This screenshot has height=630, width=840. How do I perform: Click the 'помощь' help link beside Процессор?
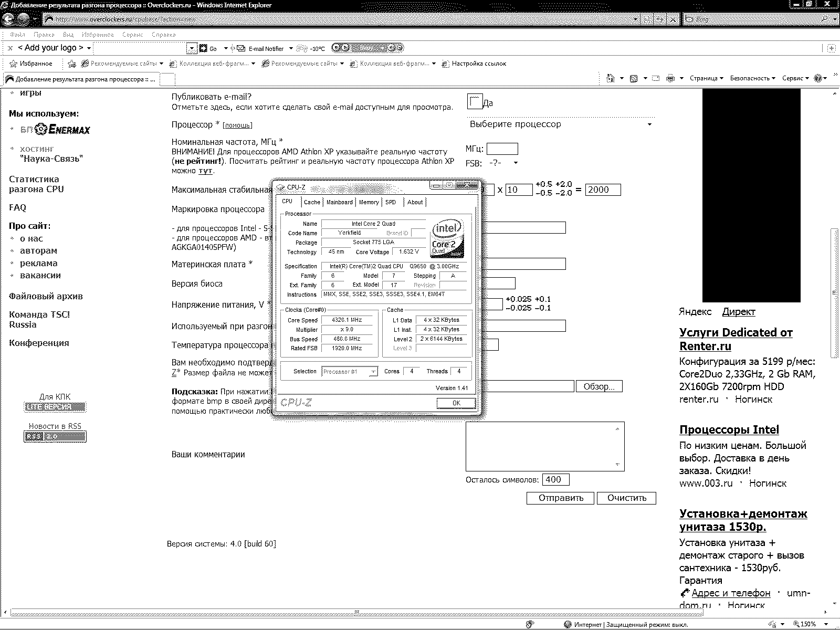pos(237,125)
